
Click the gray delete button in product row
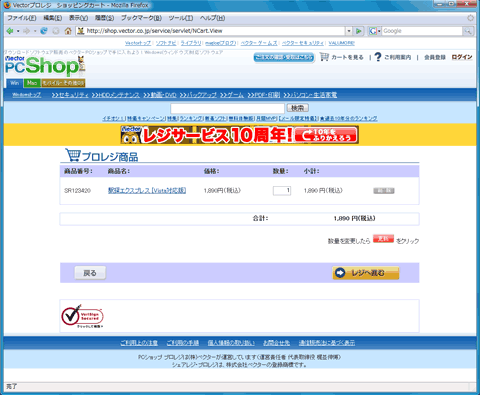(384, 191)
